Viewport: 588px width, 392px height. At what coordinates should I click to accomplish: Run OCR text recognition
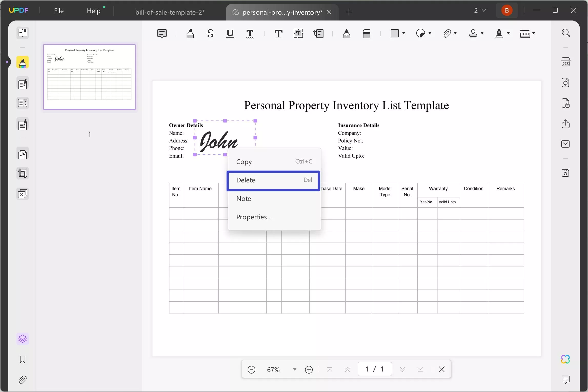click(x=566, y=62)
